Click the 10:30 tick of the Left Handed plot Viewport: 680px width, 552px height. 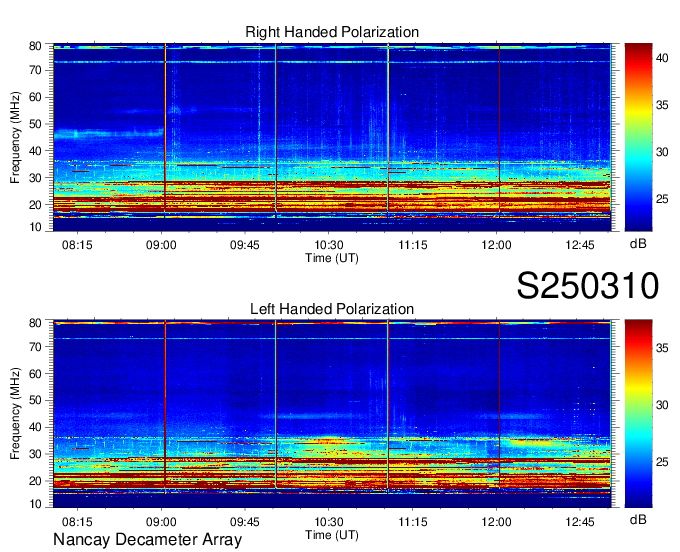(329, 522)
